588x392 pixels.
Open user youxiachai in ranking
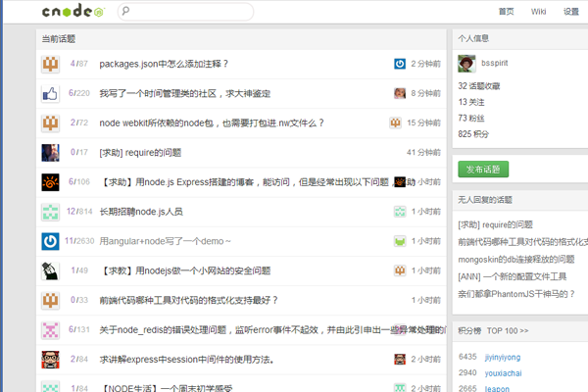tap(503, 373)
